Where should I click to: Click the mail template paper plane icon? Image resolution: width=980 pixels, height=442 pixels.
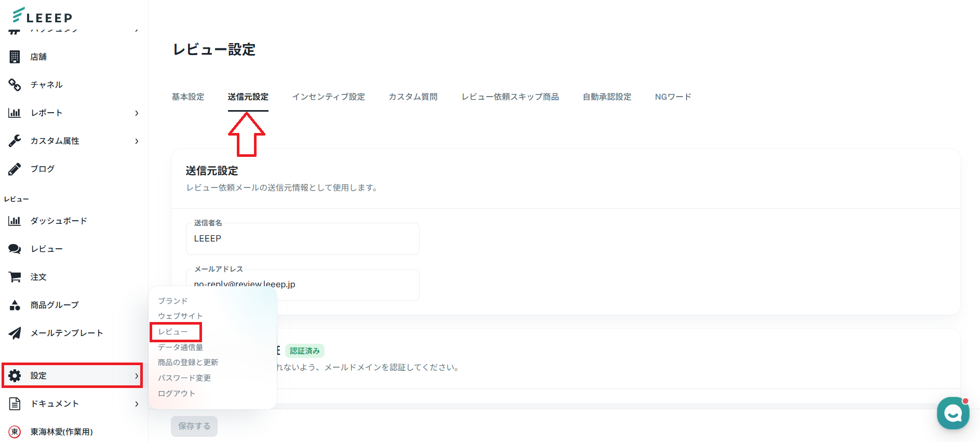point(15,333)
